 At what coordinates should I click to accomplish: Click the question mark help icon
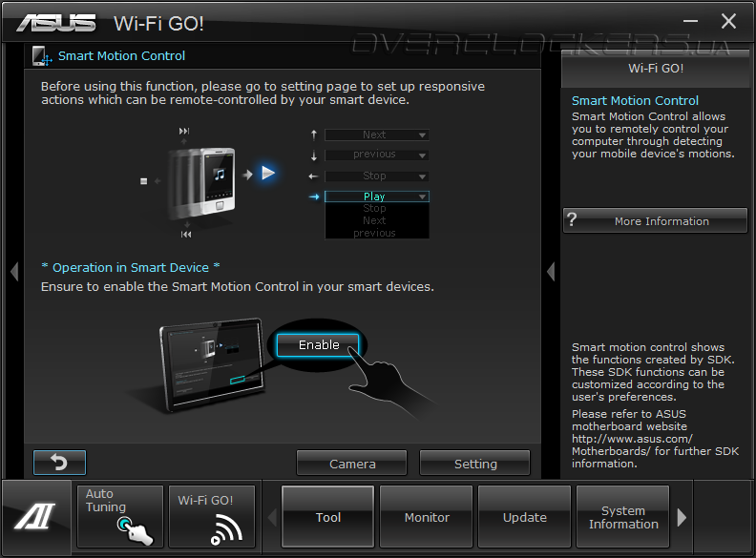coord(572,219)
